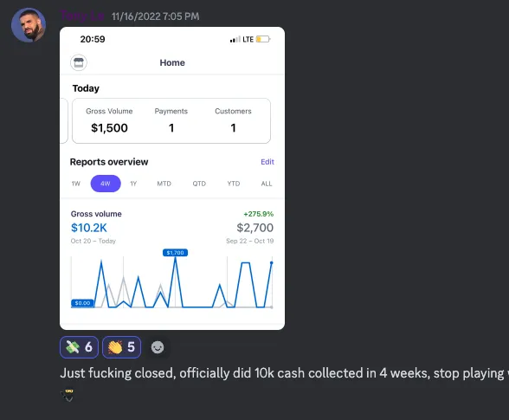Toggle the money-with-wings reaction
Image resolution: width=509 pixels, height=420 pixels.
(x=79, y=347)
